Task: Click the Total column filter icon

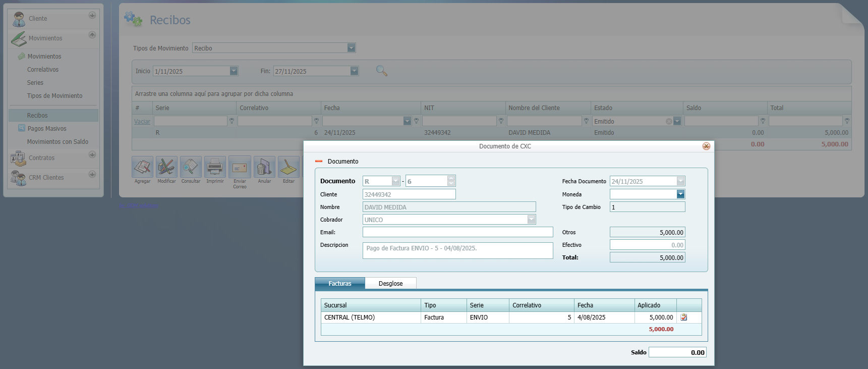Action: (x=847, y=121)
